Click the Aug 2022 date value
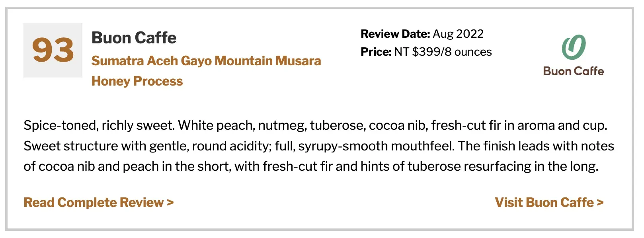This screenshot has width=644, height=238. [458, 34]
